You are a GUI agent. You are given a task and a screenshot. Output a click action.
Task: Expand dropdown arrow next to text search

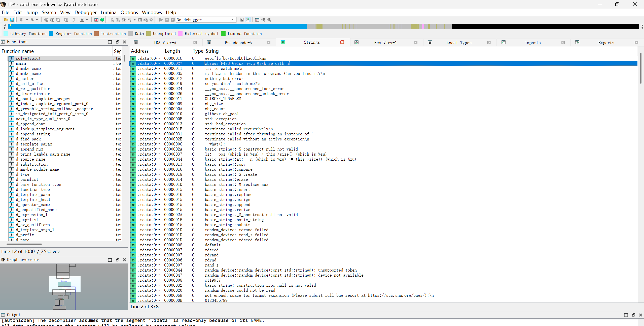pyautogui.click(x=87, y=20)
